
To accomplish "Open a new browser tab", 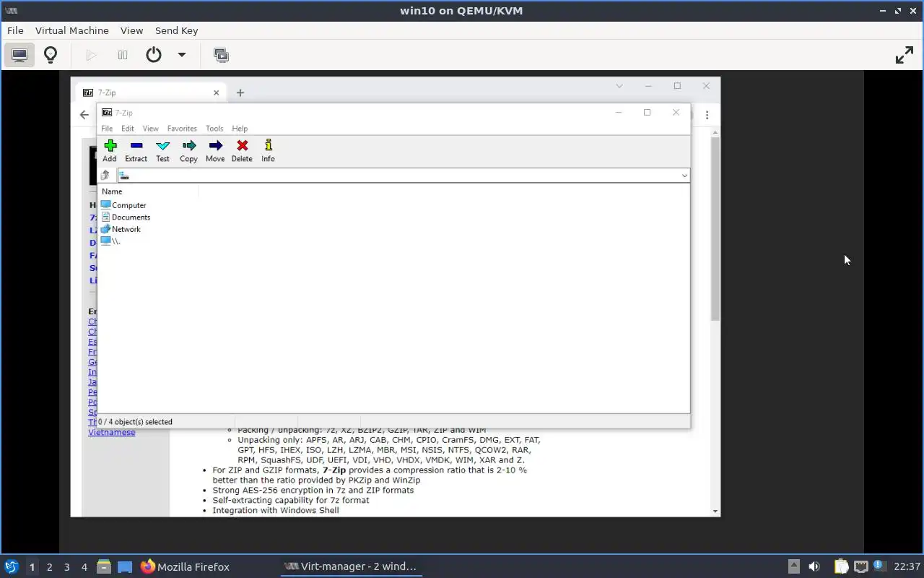I will [x=240, y=92].
